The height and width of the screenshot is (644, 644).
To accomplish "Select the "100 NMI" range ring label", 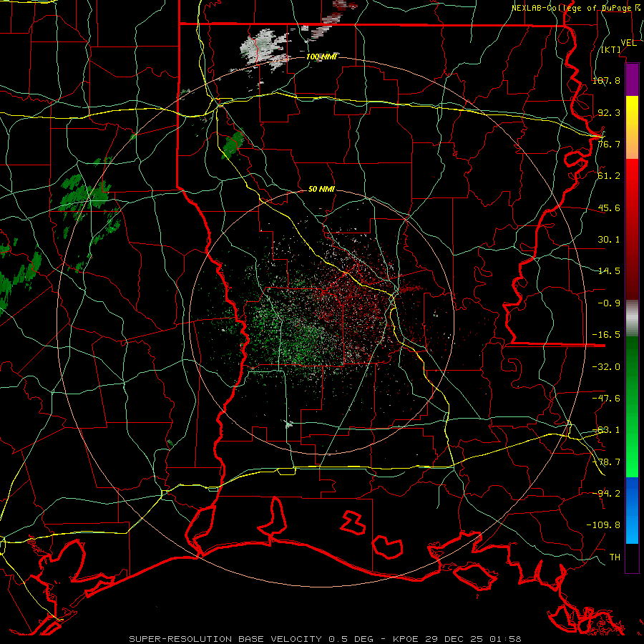I will pyautogui.click(x=321, y=57).
